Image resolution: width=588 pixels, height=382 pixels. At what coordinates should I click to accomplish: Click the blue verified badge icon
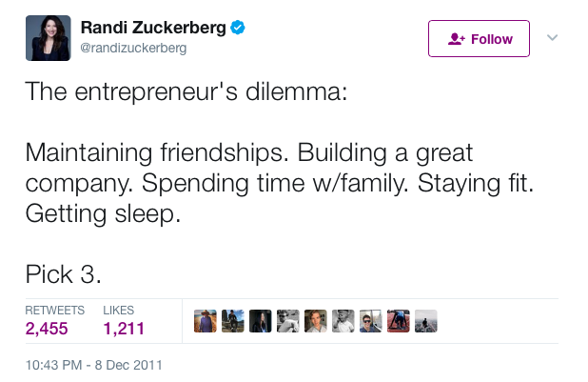pos(237,28)
